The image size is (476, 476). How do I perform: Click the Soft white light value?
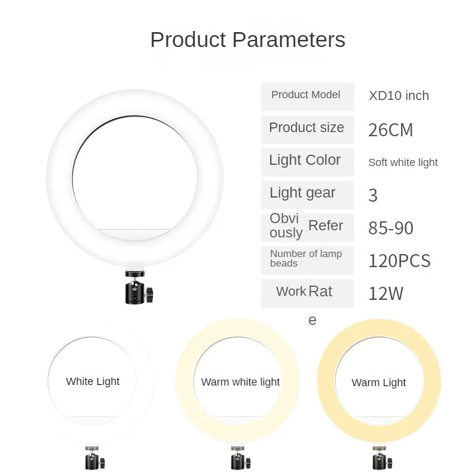[x=403, y=162]
